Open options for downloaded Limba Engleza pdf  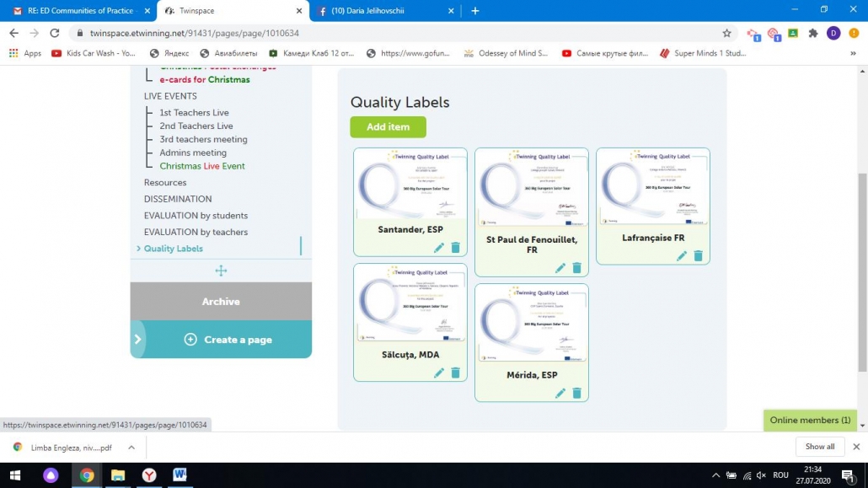click(131, 447)
